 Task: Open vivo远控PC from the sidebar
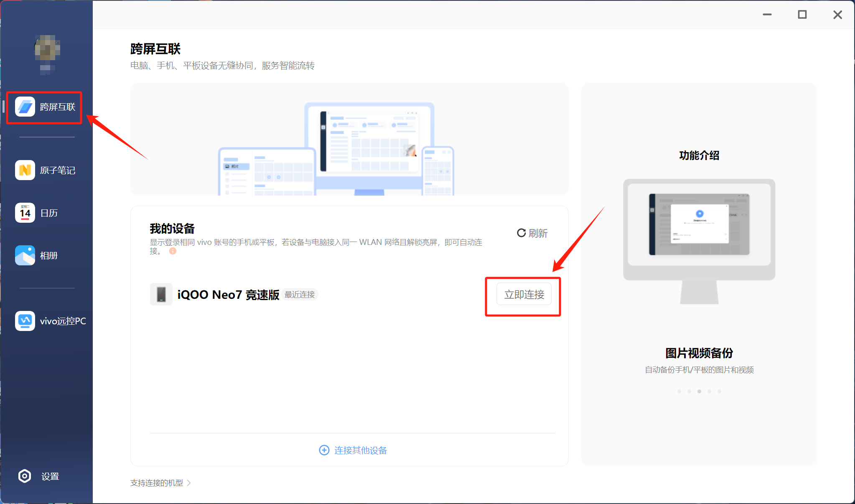pyautogui.click(x=50, y=321)
